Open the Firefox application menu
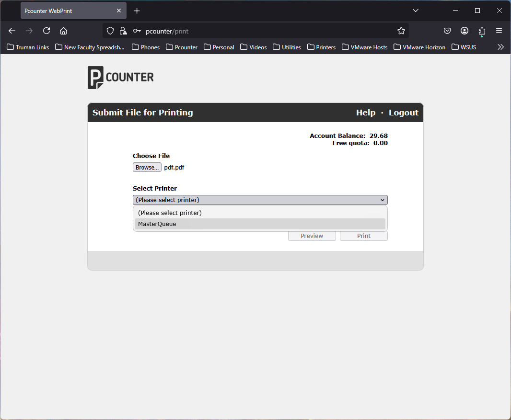 (499, 31)
